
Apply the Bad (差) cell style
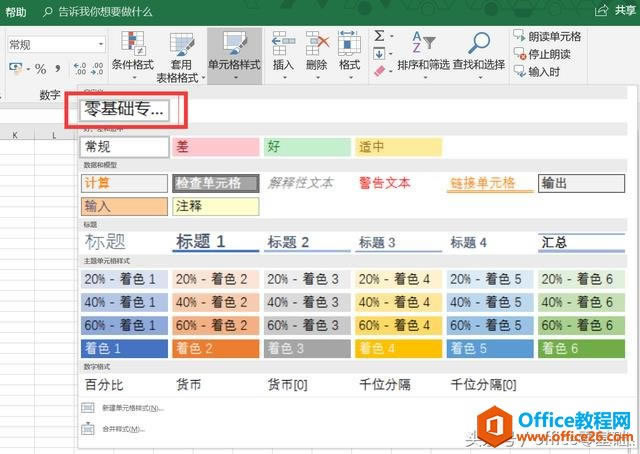pyautogui.click(x=216, y=147)
